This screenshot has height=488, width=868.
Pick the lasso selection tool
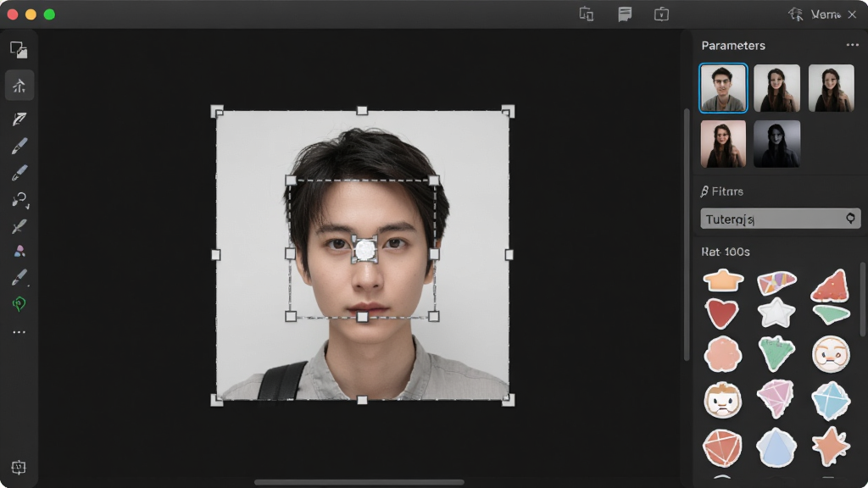coord(20,200)
